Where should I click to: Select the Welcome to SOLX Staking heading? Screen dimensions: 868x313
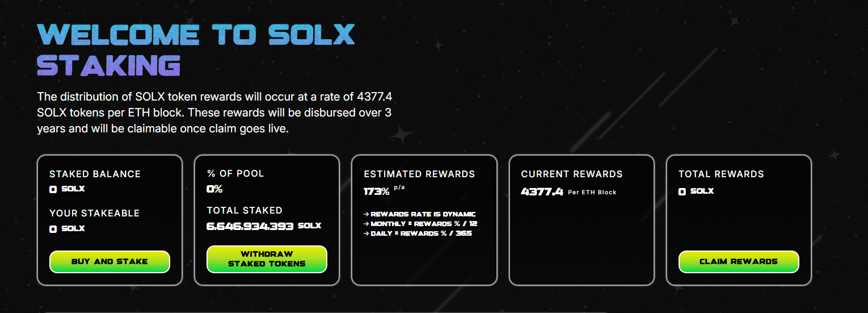[x=196, y=50]
